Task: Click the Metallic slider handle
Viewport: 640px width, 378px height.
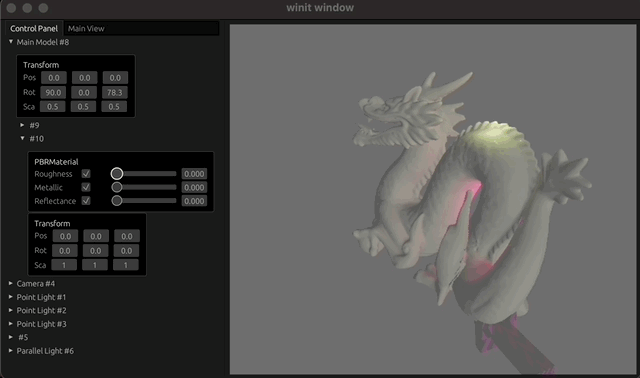Action: 117,187
